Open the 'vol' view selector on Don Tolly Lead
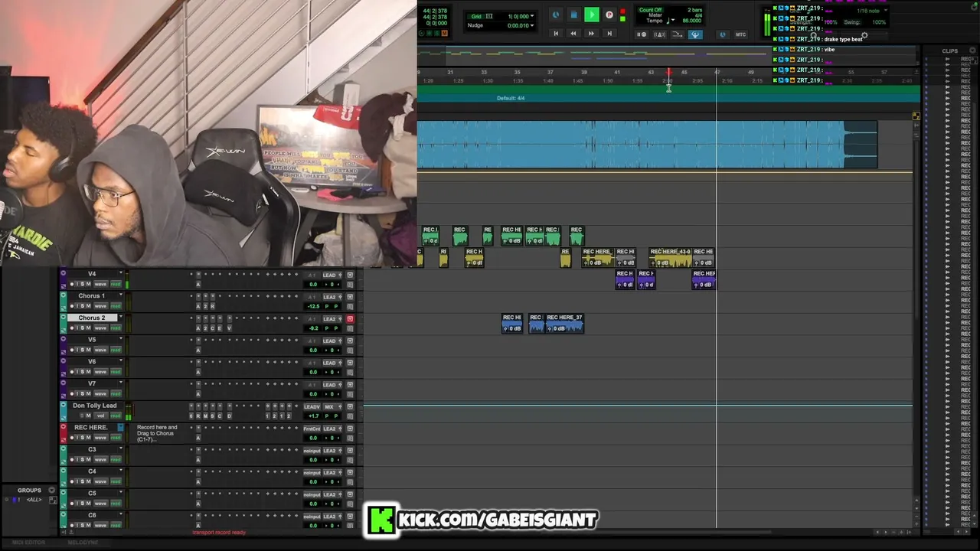Image resolution: width=980 pixels, height=551 pixels. 100,416
